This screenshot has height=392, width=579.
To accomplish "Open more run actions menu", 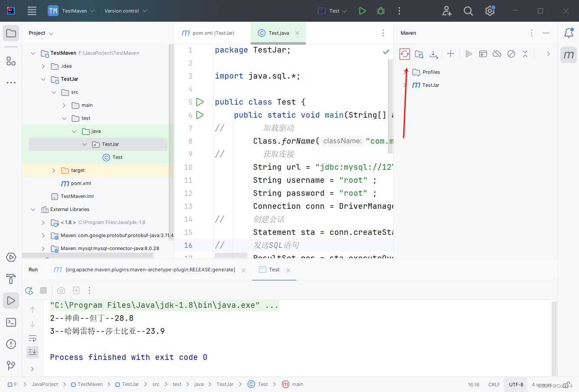I will pos(399,11).
